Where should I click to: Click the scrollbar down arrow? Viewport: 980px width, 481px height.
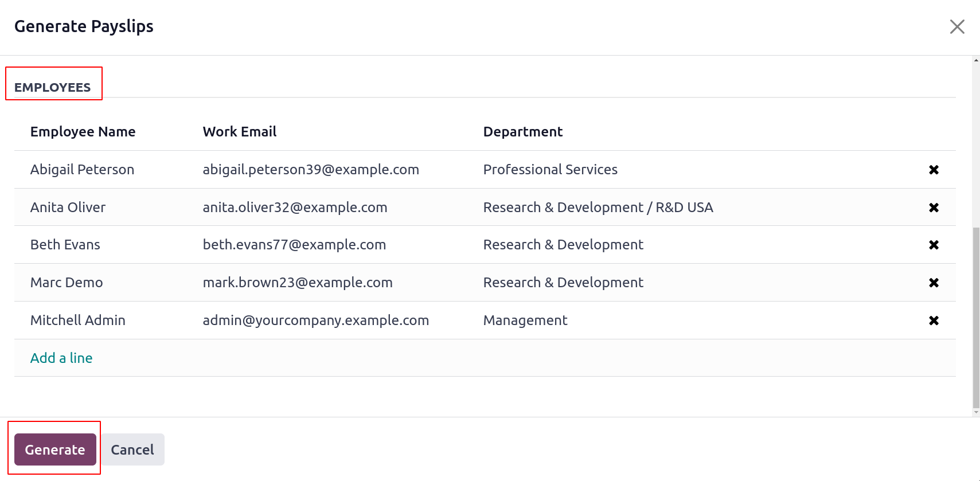[x=976, y=412]
